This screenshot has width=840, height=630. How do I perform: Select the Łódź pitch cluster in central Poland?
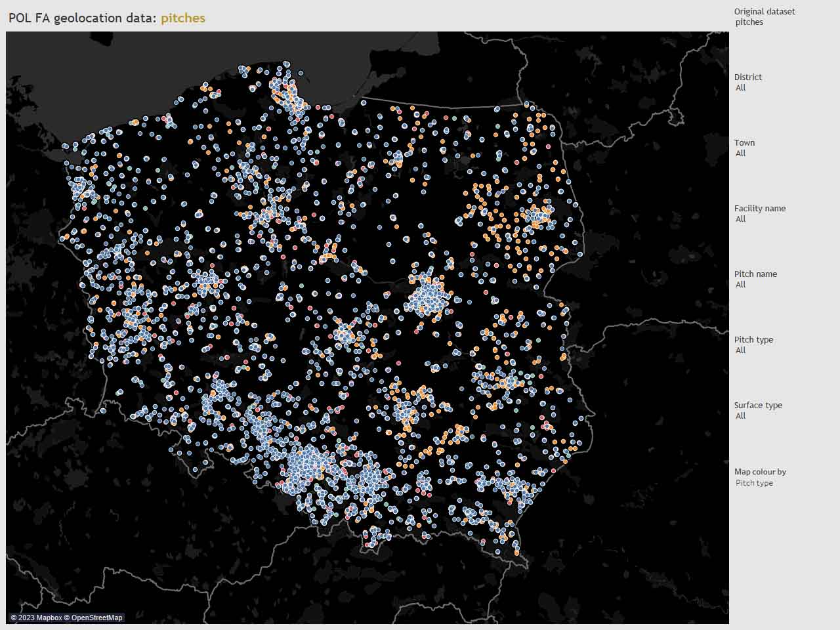[344, 334]
